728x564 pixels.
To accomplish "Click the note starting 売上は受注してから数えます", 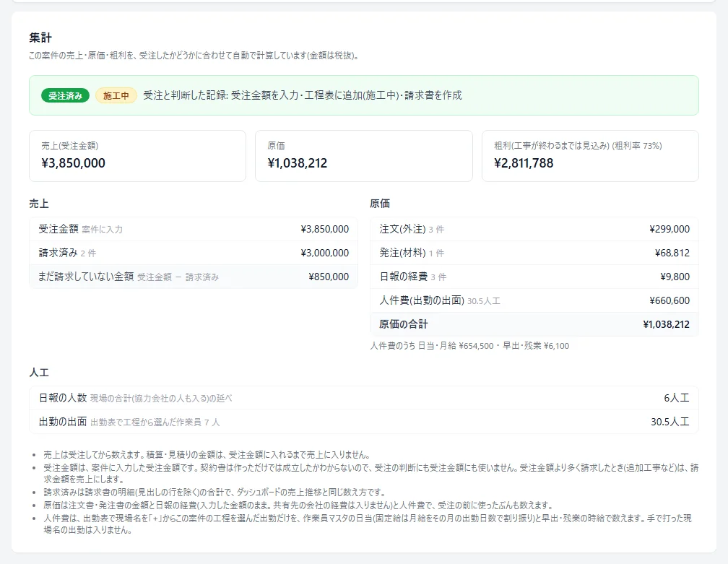I will tap(207, 455).
